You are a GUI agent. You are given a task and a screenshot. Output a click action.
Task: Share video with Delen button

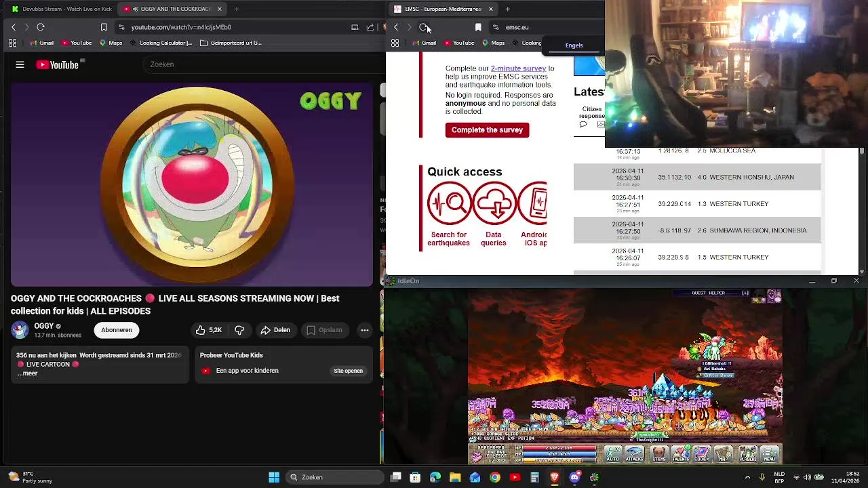(x=275, y=330)
